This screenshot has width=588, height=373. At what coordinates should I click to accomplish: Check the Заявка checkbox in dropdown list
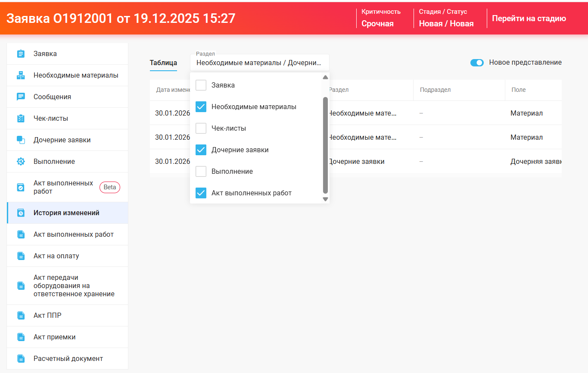(201, 85)
